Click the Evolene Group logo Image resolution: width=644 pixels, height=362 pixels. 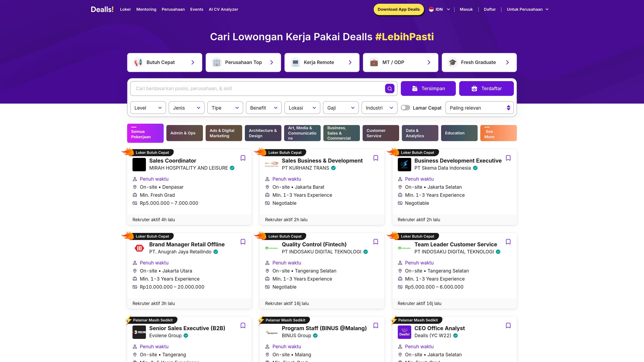click(139, 332)
